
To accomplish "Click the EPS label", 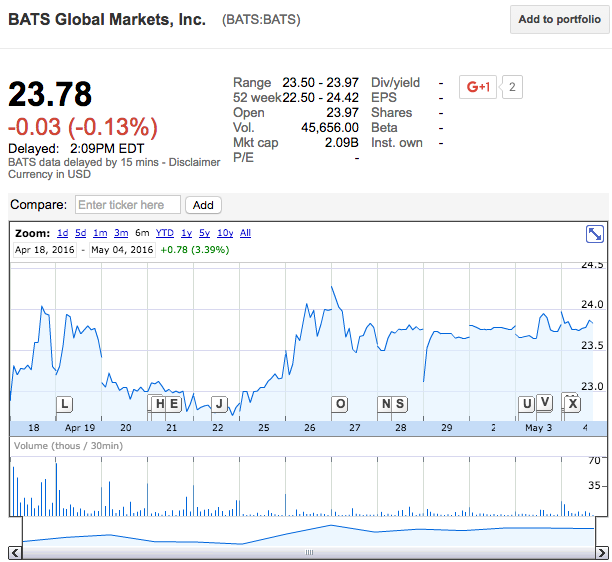I will [x=384, y=98].
